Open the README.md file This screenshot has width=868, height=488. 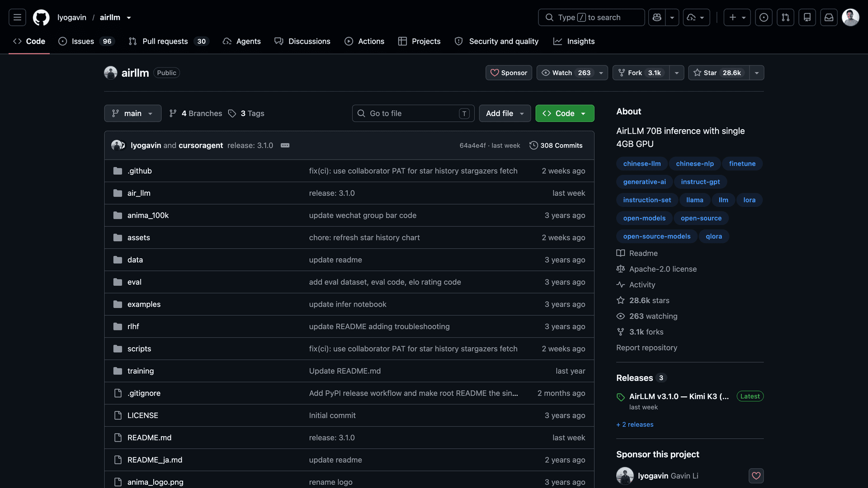click(149, 438)
